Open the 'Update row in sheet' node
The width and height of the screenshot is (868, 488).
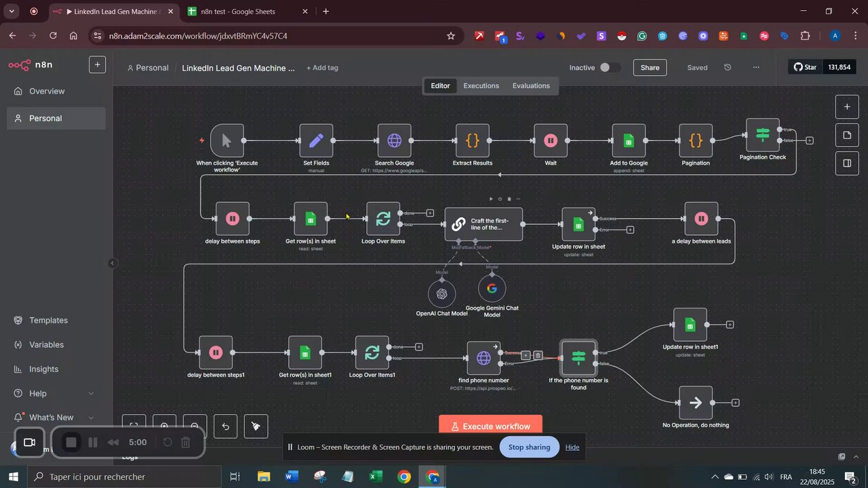[578, 224]
